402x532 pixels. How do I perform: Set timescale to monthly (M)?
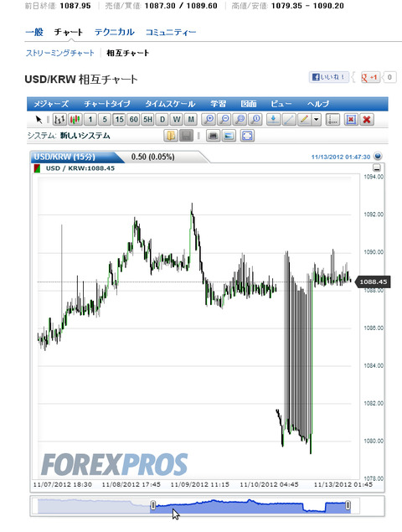pyautogui.click(x=191, y=120)
